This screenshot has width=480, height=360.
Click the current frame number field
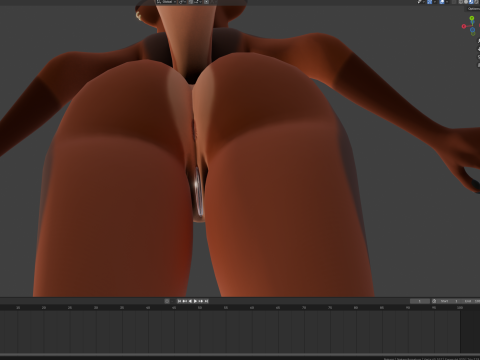[x=420, y=301]
